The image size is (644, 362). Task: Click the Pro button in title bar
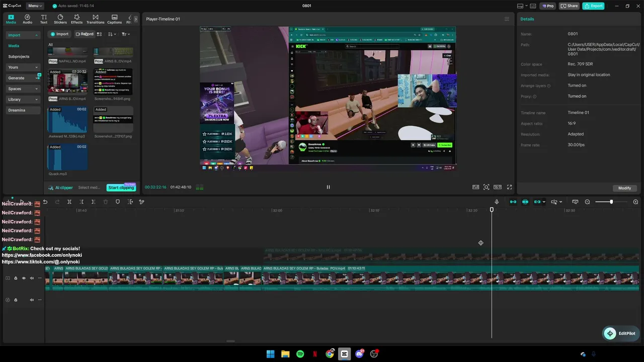click(x=547, y=6)
